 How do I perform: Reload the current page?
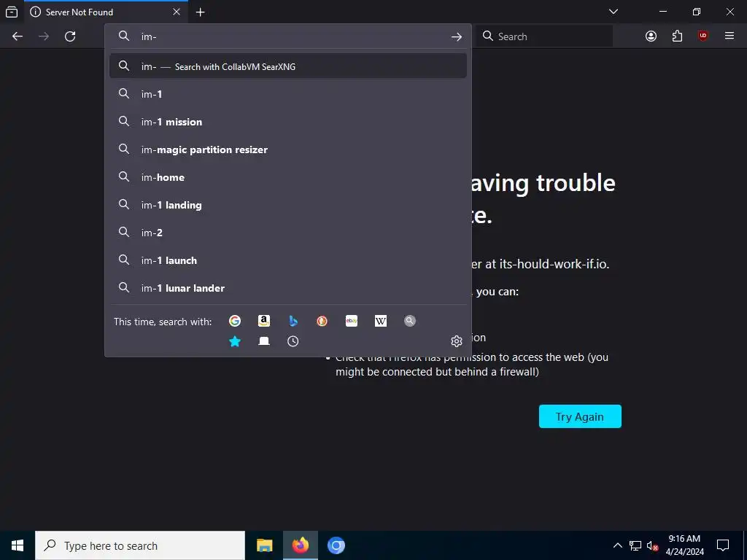pos(70,36)
